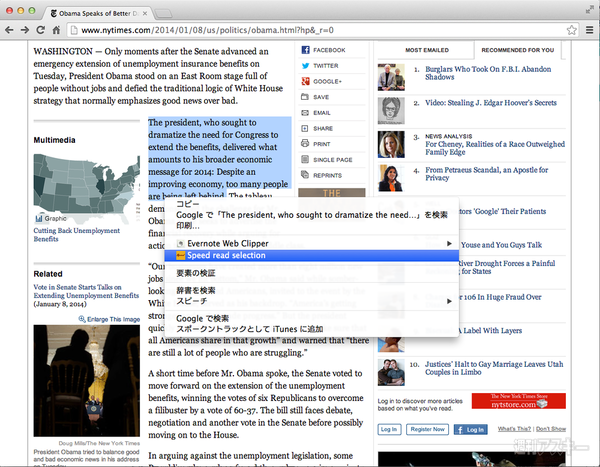Click the Don't Show link

click(x=551, y=429)
